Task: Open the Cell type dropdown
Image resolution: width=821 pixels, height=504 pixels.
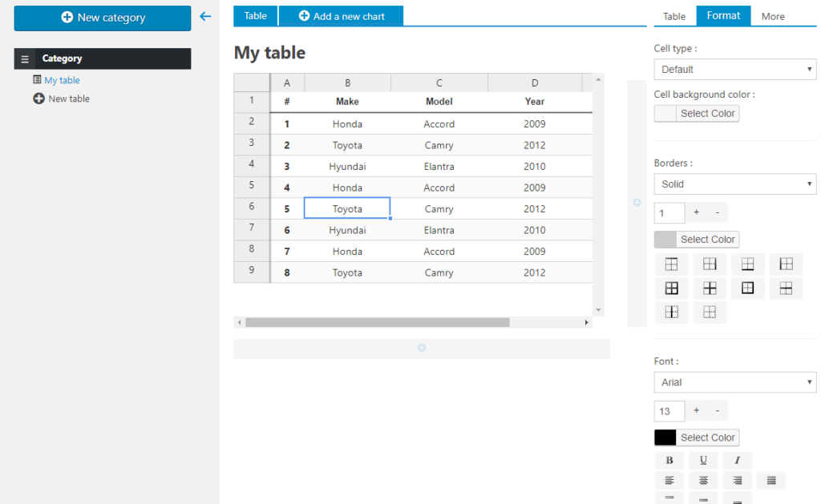Action: tap(734, 70)
